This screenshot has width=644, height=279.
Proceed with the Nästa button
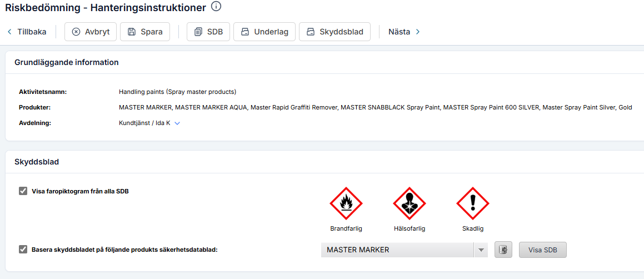(x=404, y=32)
